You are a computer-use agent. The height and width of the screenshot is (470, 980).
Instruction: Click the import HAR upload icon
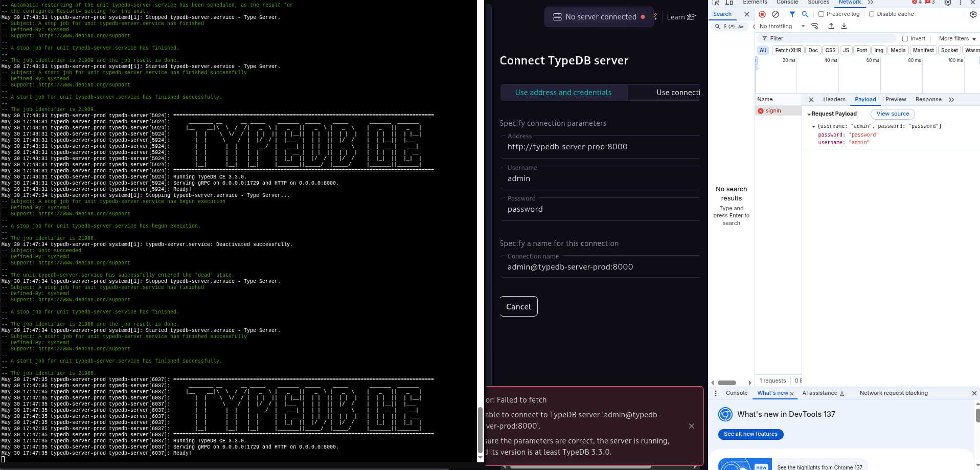(x=831, y=26)
